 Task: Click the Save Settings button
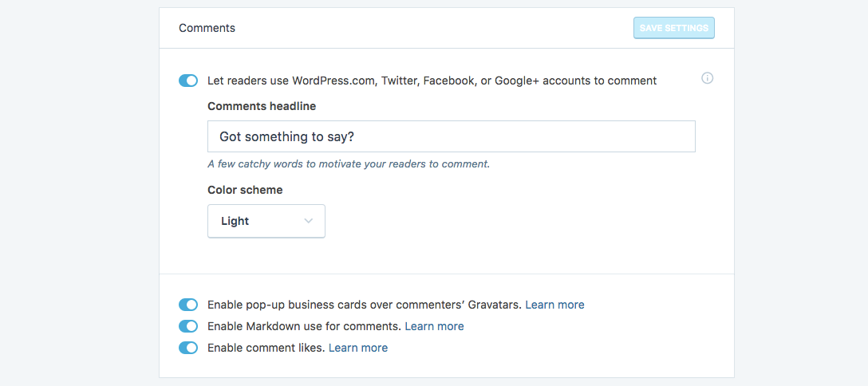673,28
